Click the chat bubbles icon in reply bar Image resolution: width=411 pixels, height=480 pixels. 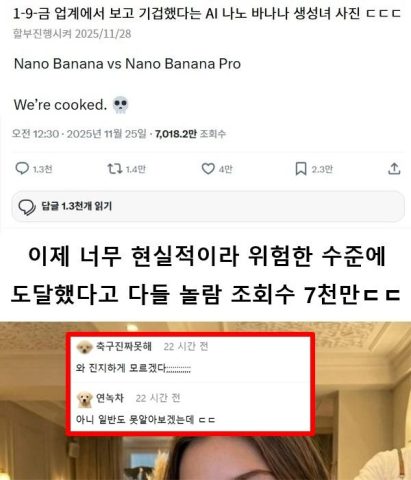point(27,207)
